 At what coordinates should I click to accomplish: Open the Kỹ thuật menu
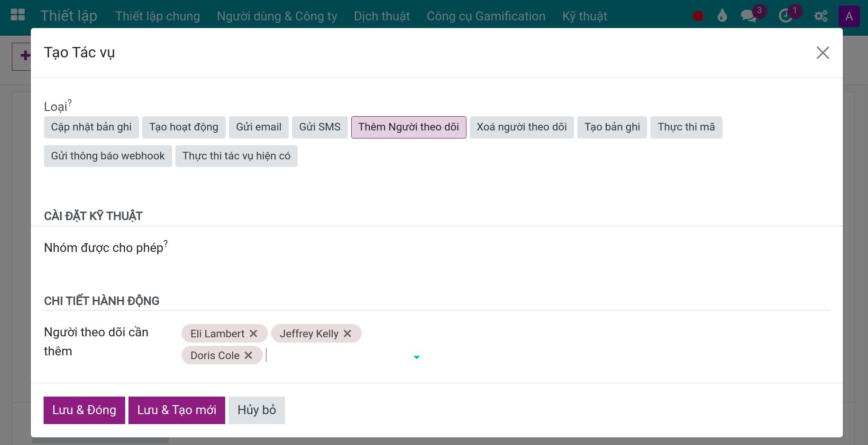(x=585, y=16)
